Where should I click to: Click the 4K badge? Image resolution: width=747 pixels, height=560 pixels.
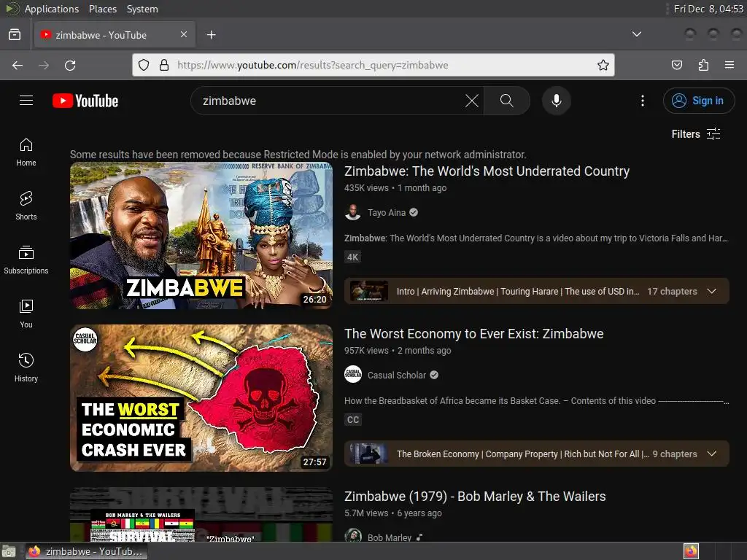coord(352,257)
